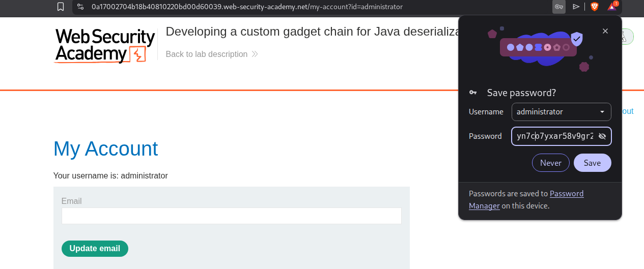
Task: Go back to lab description
Action: (206, 54)
